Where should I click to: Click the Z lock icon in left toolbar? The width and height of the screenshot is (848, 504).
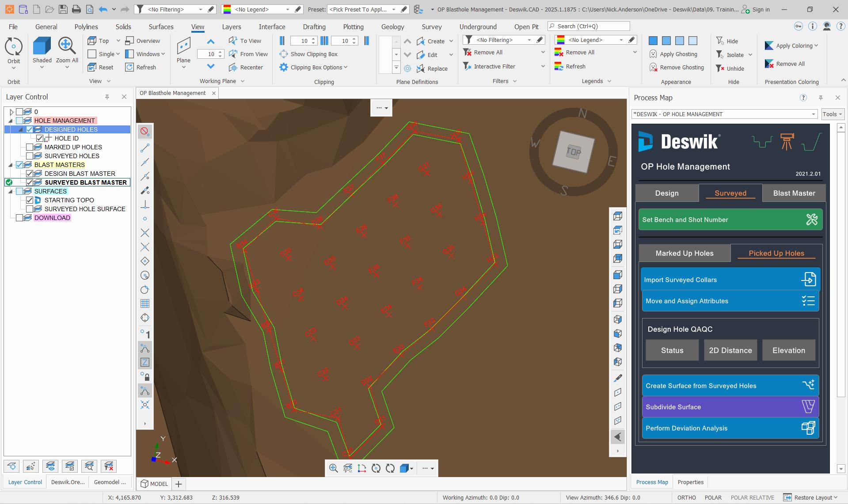pos(145,362)
